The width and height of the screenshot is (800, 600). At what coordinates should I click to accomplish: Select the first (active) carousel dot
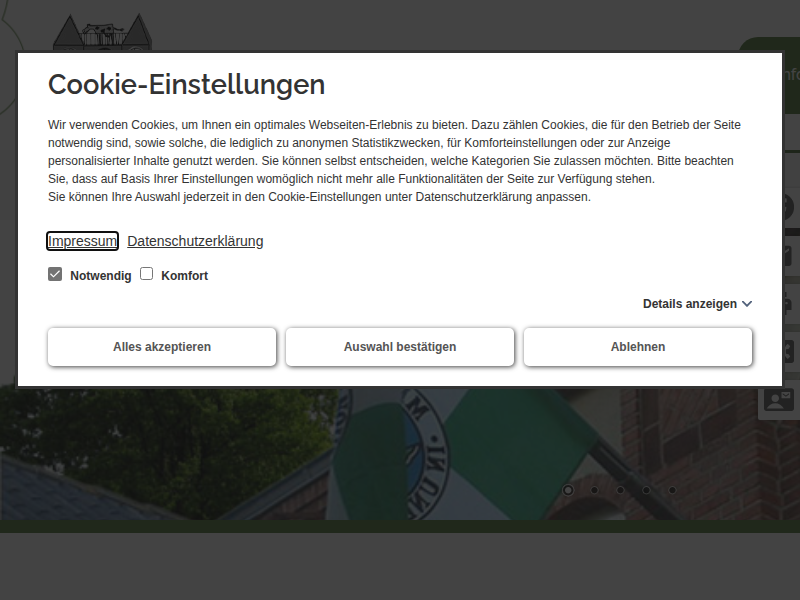[568, 490]
